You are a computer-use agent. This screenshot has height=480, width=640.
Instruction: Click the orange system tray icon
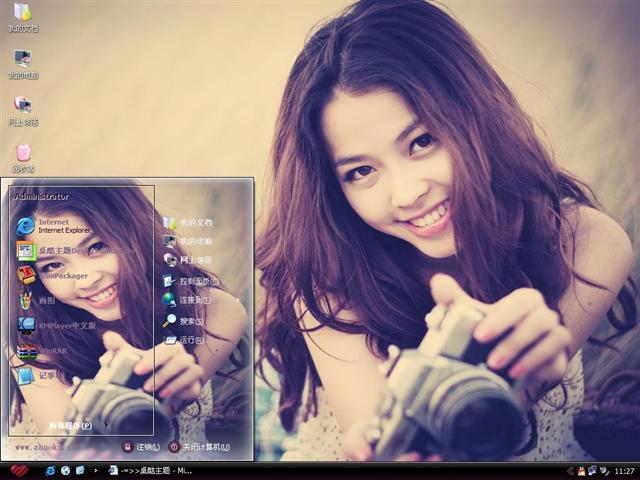(581, 471)
